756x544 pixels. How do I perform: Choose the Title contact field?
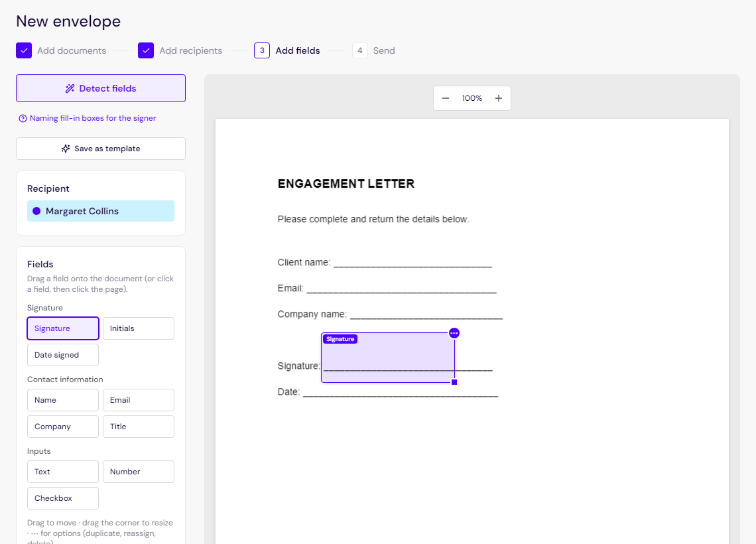tap(139, 427)
